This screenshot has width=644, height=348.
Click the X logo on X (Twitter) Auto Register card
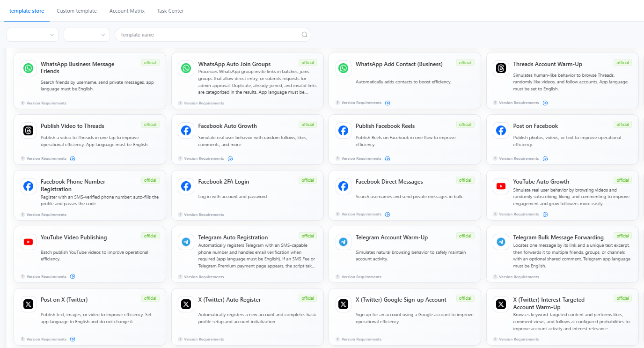(186, 304)
